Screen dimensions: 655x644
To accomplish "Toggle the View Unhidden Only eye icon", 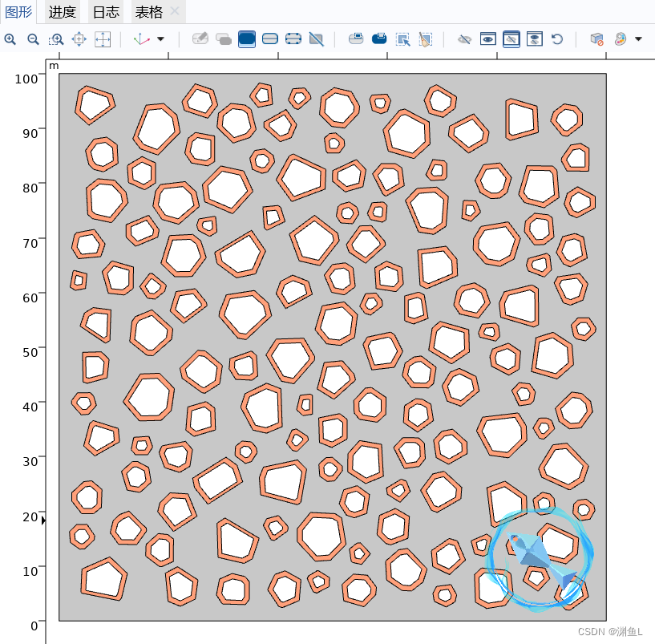I will (488, 38).
